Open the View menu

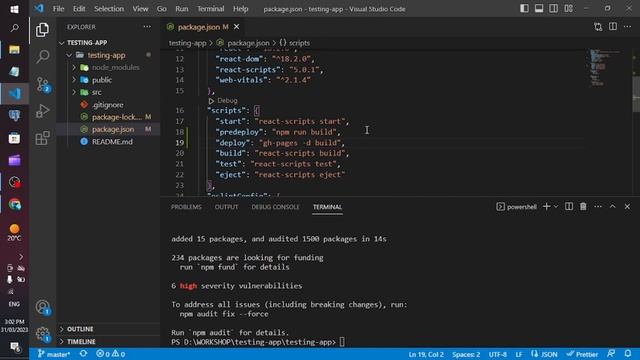[140, 9]
